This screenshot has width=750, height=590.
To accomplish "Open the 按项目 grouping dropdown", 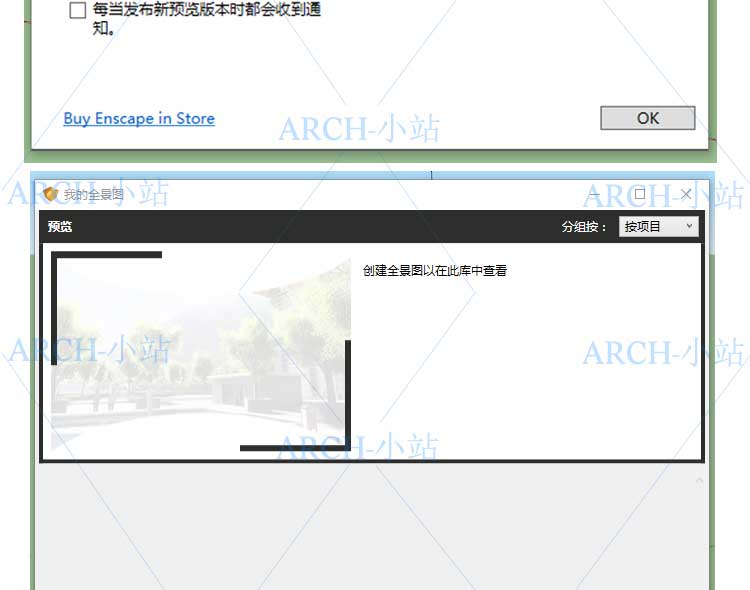I will click(x=658, y=227).
